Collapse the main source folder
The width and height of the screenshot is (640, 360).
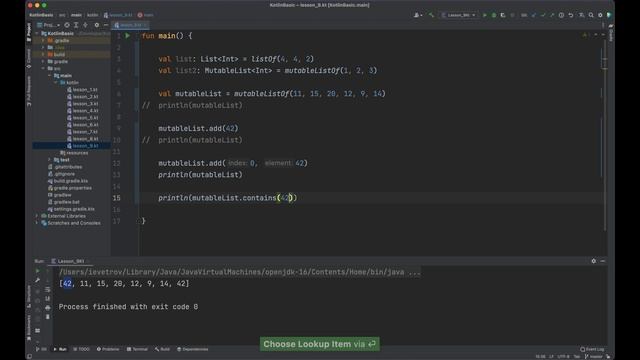pos(49,76)
